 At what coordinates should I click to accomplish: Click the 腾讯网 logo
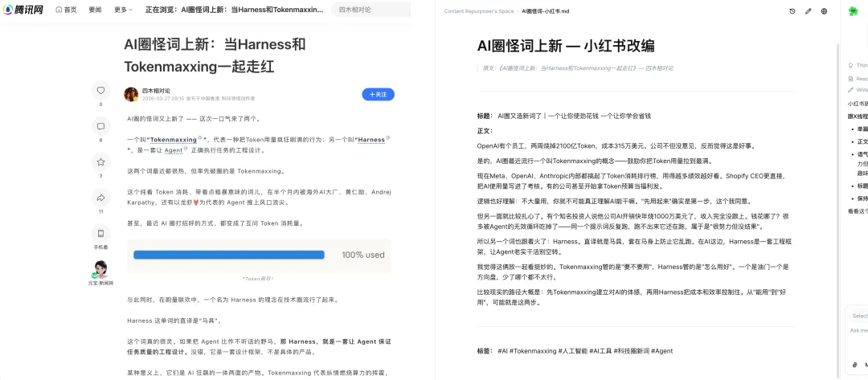(x=23, y=10)
